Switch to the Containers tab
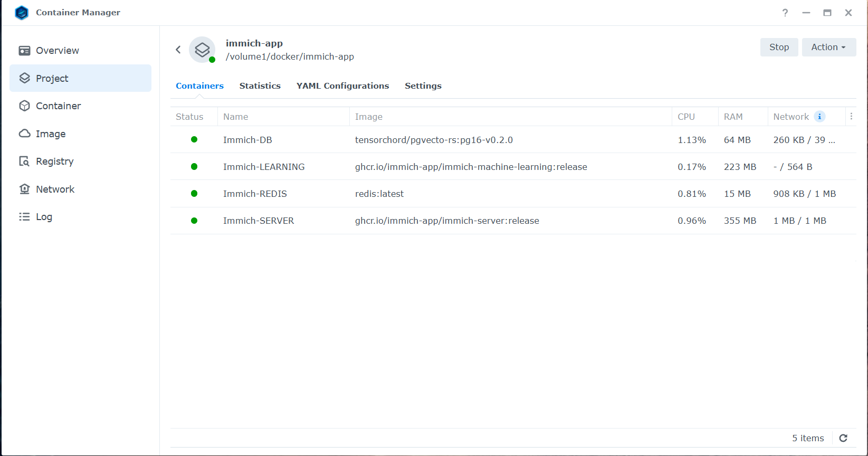 (x=199, y=85)
